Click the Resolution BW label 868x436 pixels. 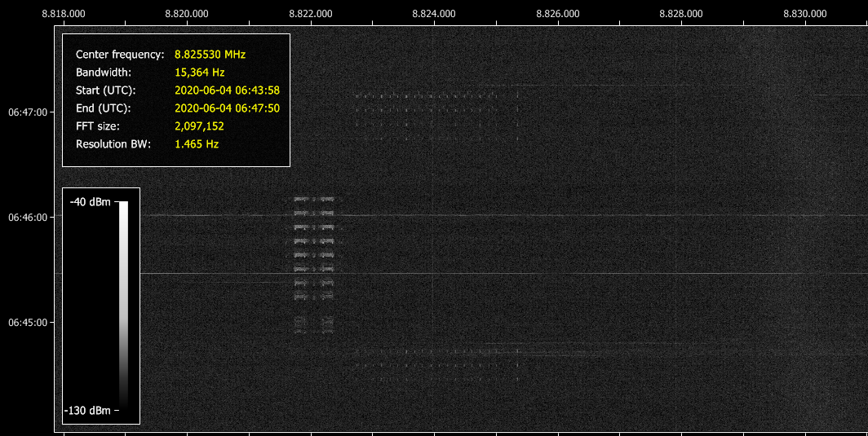coord(113,144)
